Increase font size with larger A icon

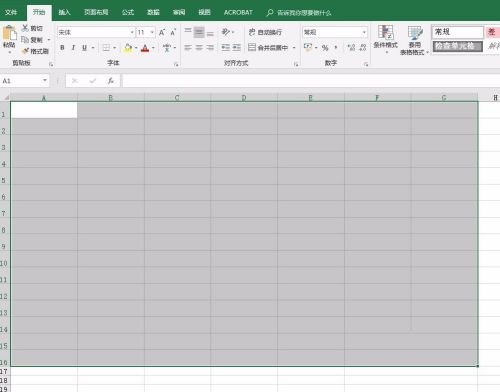coord(162,32)
